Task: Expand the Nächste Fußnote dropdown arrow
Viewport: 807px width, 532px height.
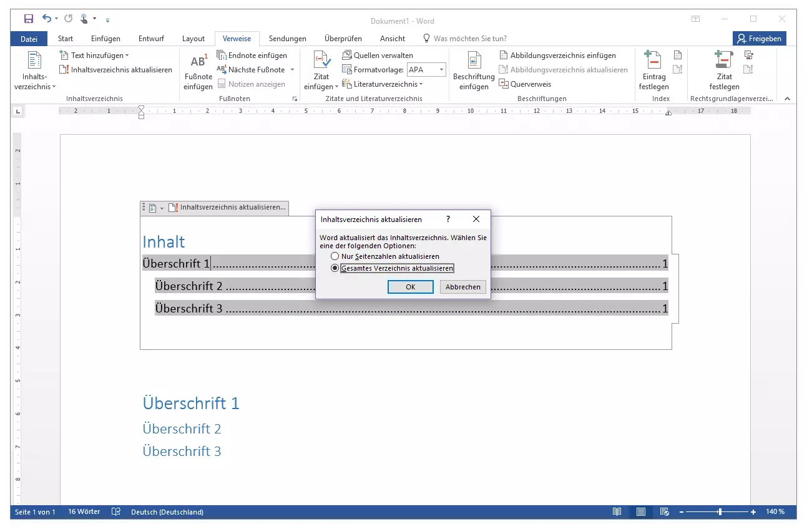Action: (x=292, y=70)
